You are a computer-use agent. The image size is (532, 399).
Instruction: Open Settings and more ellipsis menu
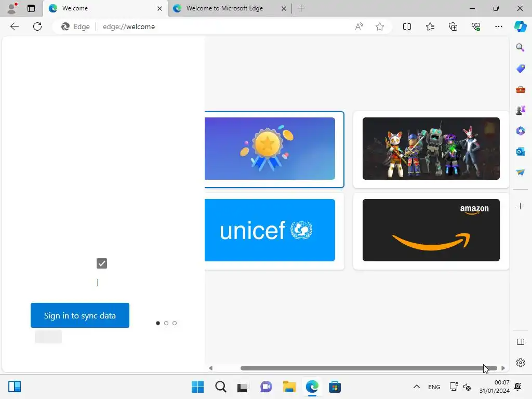[498, 26]
